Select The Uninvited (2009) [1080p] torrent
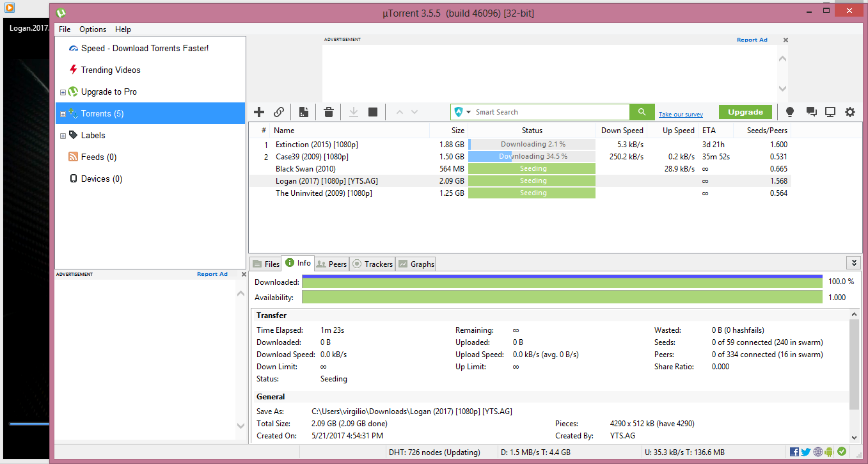868x464 pixels. tap(519, 193)
